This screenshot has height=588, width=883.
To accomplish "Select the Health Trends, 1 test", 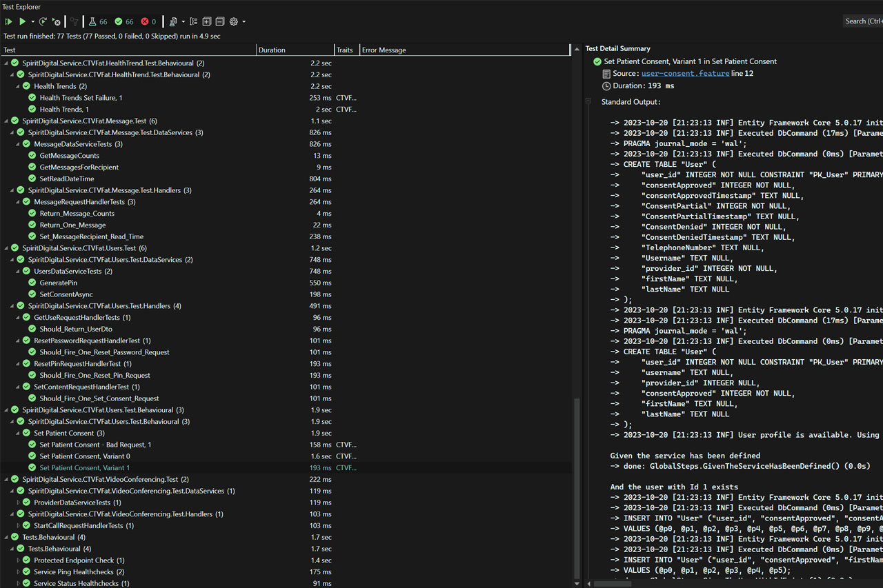I will (64, 109).
